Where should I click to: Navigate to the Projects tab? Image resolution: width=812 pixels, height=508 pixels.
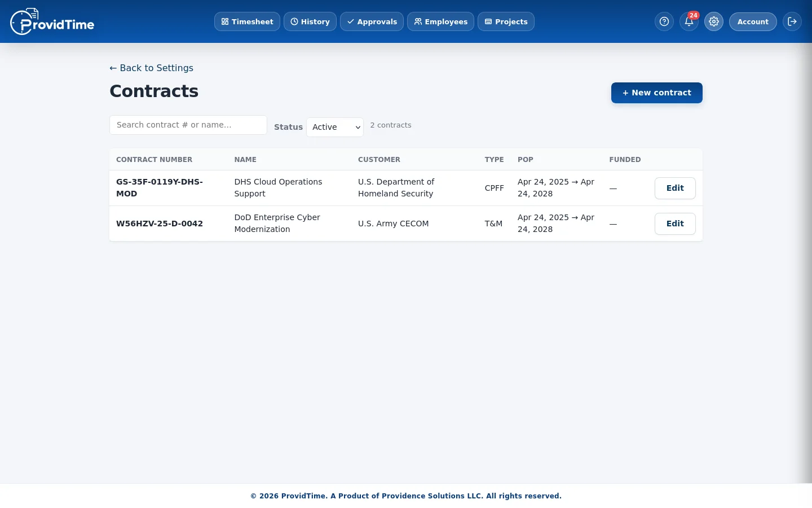(x=506, y=21)
